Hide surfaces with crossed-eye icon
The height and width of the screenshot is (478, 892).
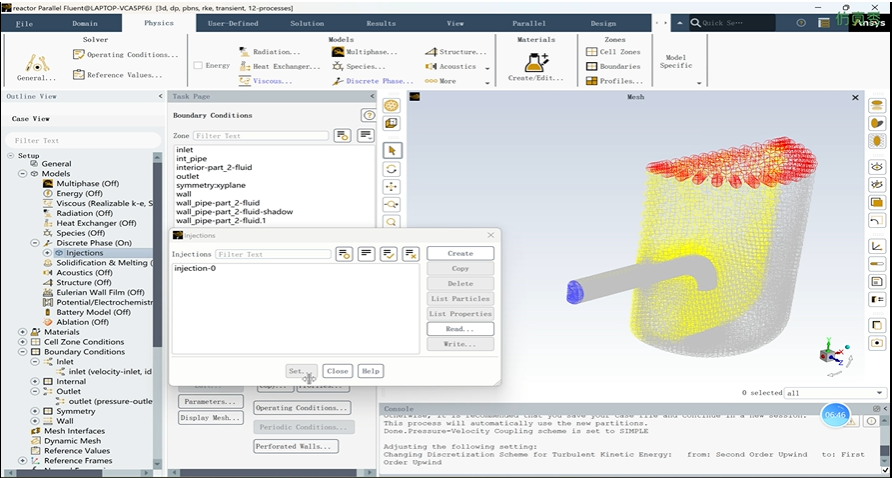pos(877,184)
